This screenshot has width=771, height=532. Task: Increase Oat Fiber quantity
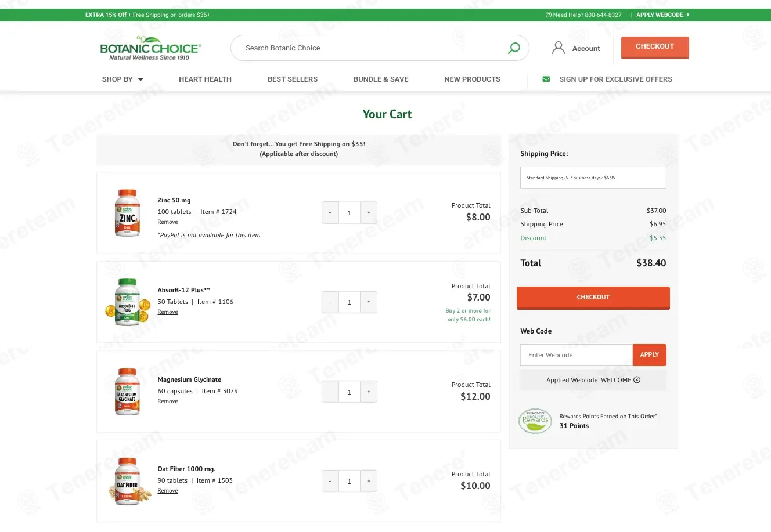(x=369, y=481)
